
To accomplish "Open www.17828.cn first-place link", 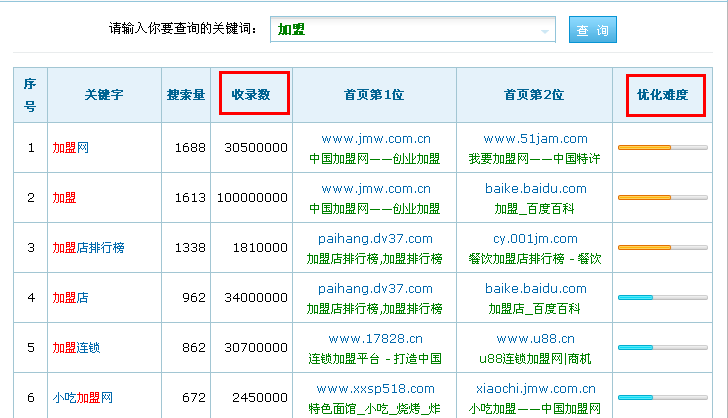I will tap(374, 339).
